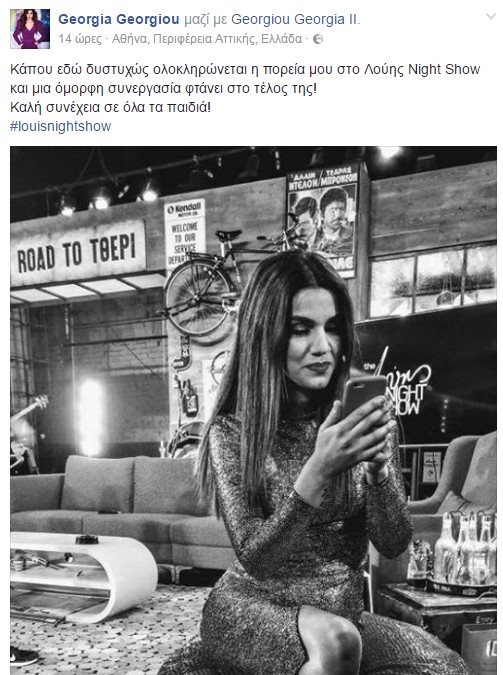Click the post text starting with Κάπου εδώ
503x675 pixels.
coord(245,88)
